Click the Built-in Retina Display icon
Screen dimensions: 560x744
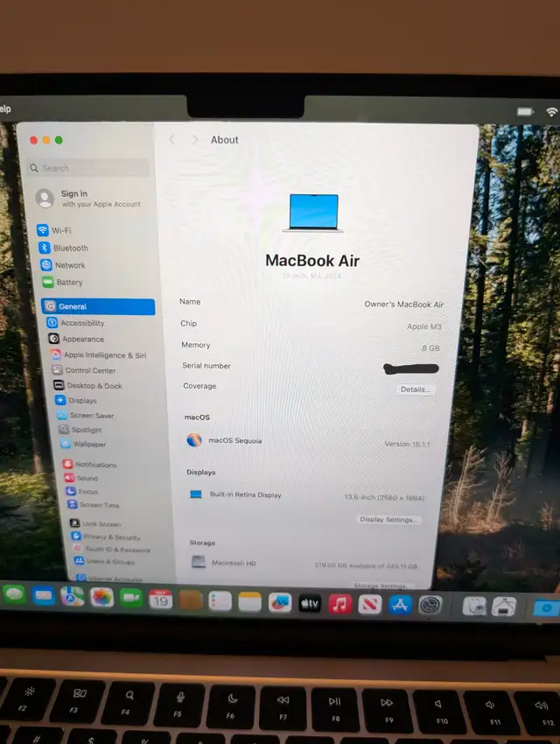(x=196, y=495)
